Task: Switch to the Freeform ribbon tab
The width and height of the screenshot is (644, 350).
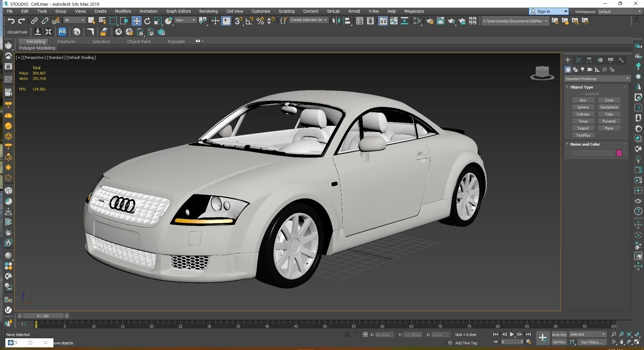Action: (x=66, y=41)
